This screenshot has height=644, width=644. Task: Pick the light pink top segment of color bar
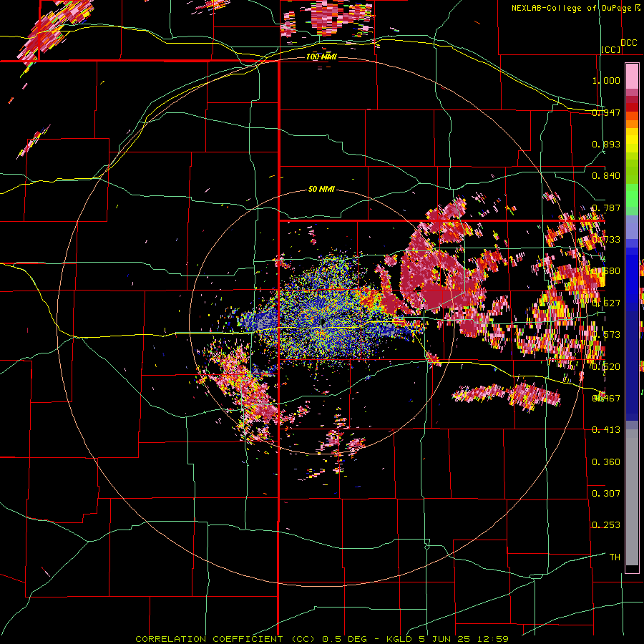point(632,76)
